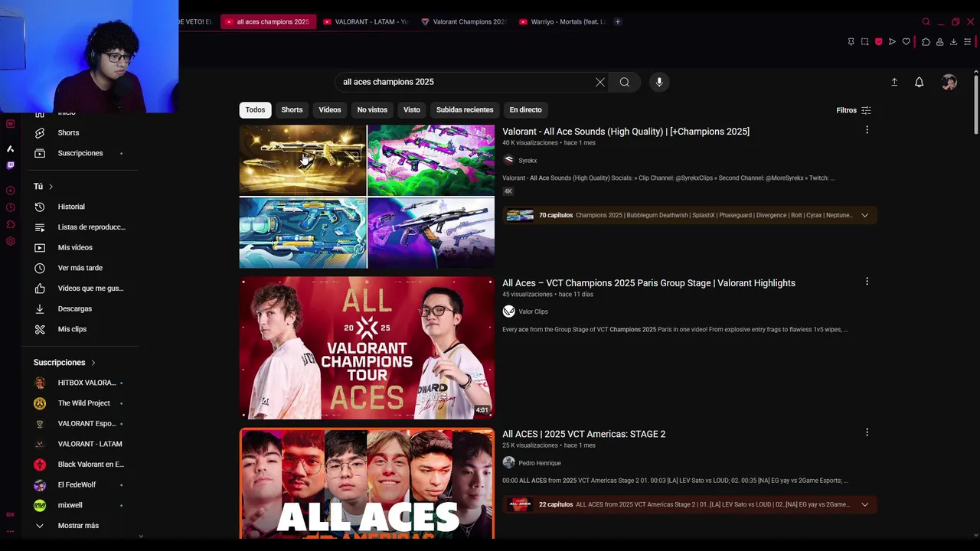980x551 pixels.
Task: Click the YouTube search magnifier button
Action: (625, 82)
